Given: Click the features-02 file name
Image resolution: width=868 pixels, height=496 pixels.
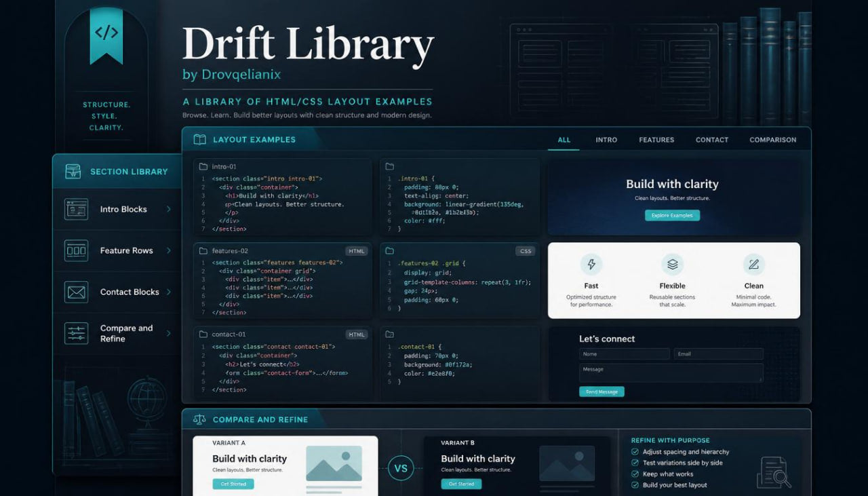Looking at the screenshot, I should (x=230, y=251).
